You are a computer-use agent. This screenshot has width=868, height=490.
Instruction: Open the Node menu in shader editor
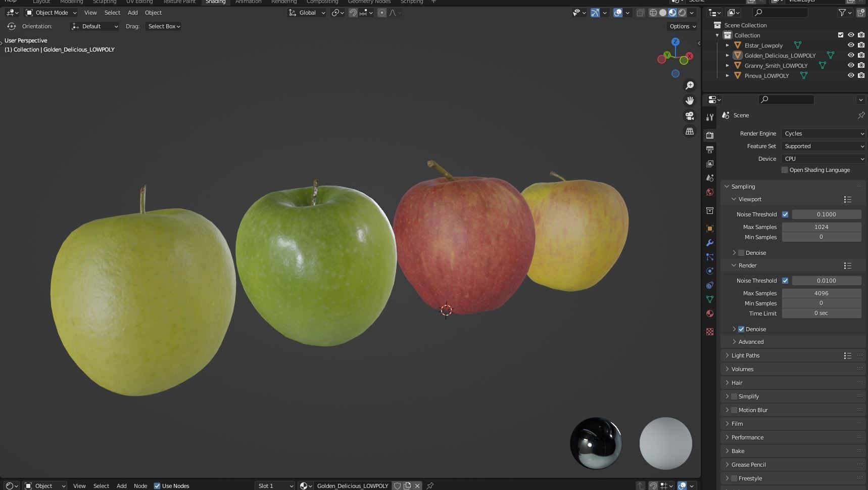tap(140, 486)
